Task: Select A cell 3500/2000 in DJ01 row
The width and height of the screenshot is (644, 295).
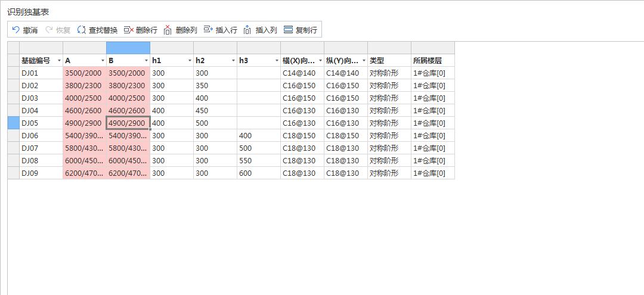Action: 85,73
